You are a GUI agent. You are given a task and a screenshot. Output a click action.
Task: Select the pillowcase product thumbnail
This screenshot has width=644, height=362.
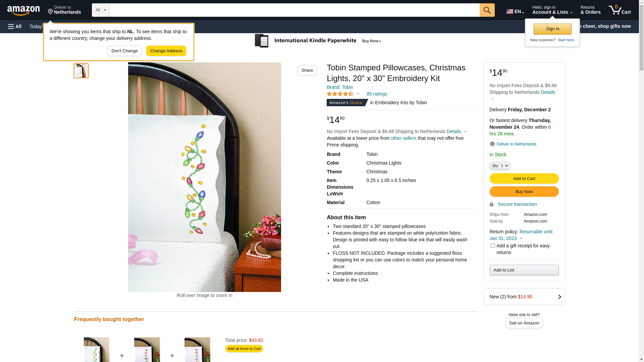tap(81, 71)
